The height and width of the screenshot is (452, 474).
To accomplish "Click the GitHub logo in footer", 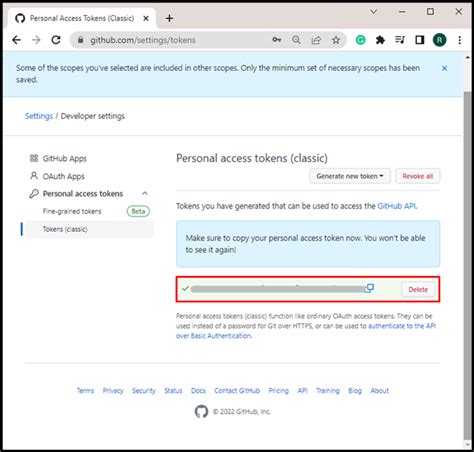I will click(x=201, y=412).
